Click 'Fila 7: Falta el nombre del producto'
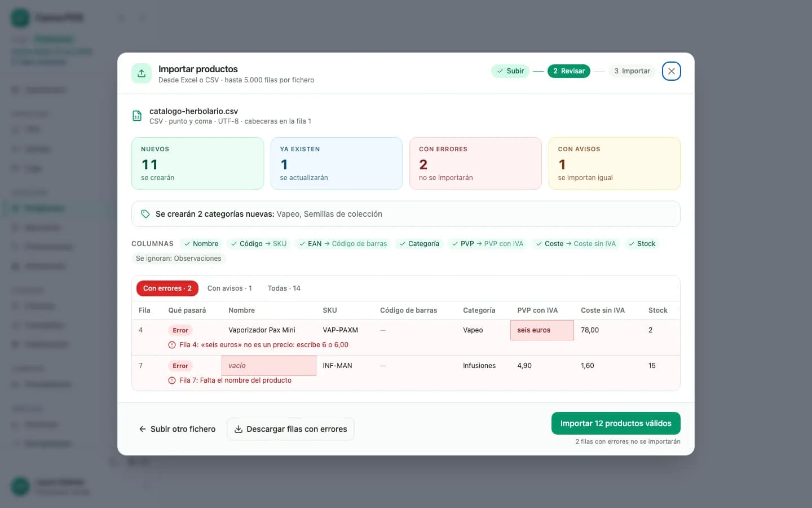The height and width of the screenshot is (508, 812). pyautogui.click(x=235, y=380)
